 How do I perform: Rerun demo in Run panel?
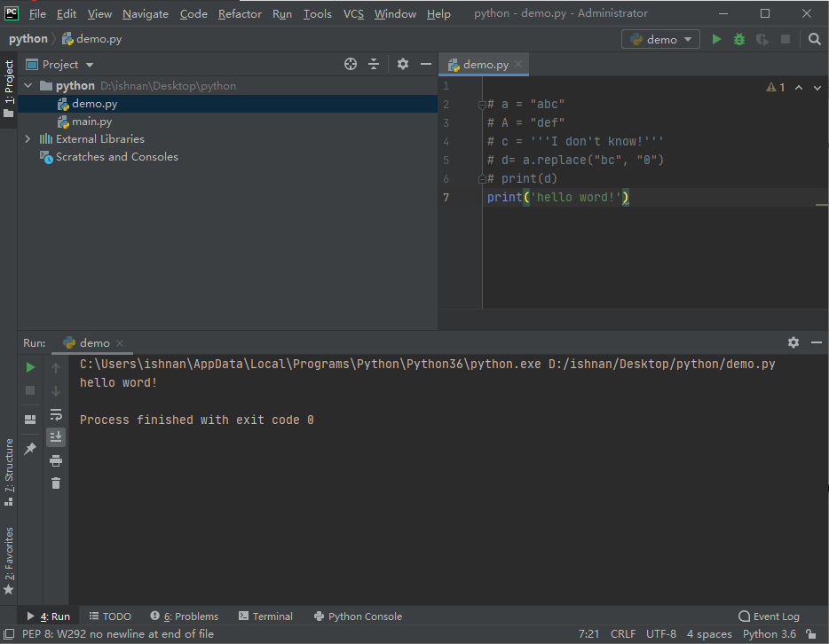(x=30, y=367)
